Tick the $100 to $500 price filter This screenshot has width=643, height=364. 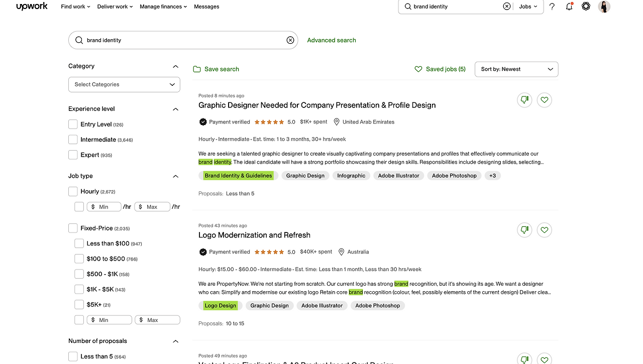[x=79, y=259]
